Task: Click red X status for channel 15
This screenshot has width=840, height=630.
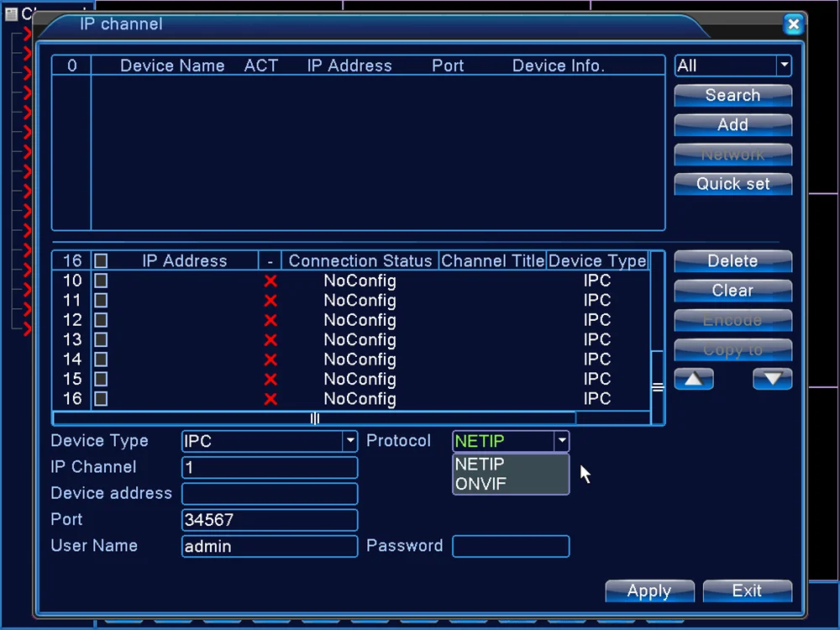Action: point(270,380)
